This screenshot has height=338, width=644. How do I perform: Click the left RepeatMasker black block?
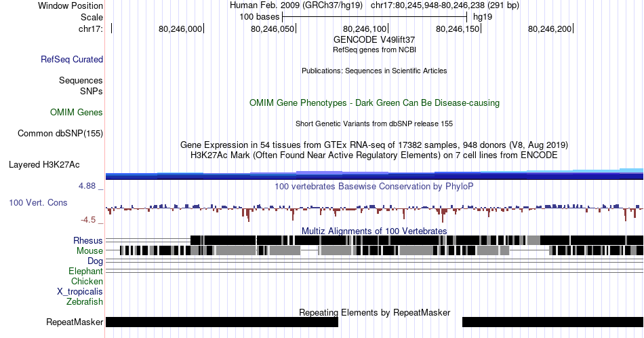(x=222, y=322)
